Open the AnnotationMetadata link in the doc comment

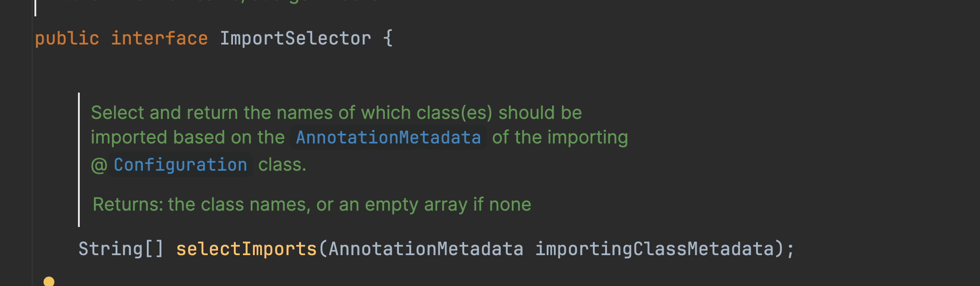388,138
